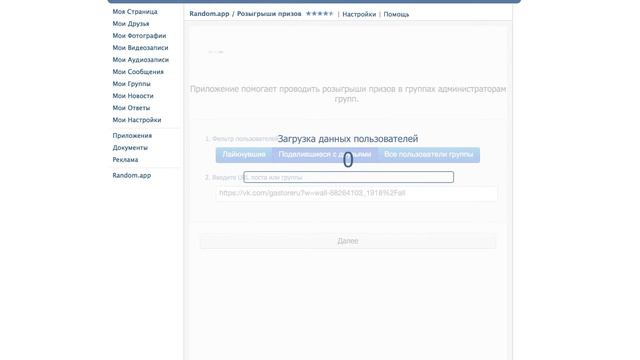Open Мои Новости feed
Screen dimensions: 640x360
[x=133, y=96]
